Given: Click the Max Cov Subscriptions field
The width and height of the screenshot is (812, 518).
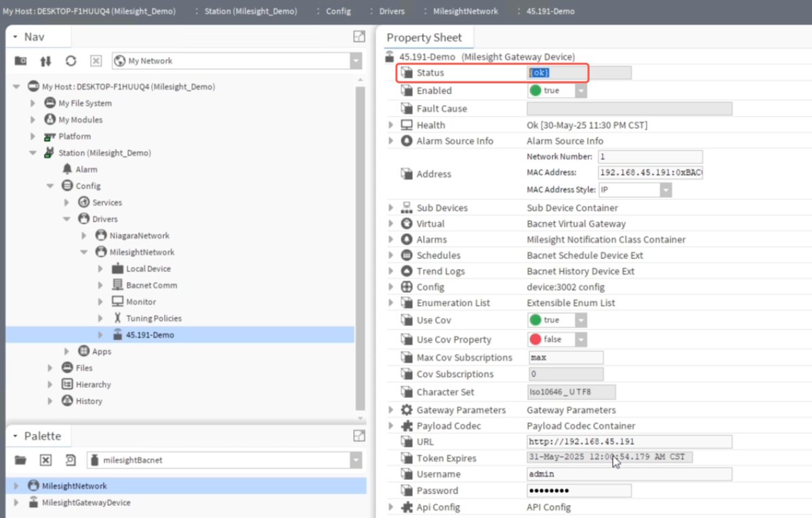Looking at the screenshot, I should point(566,357).
